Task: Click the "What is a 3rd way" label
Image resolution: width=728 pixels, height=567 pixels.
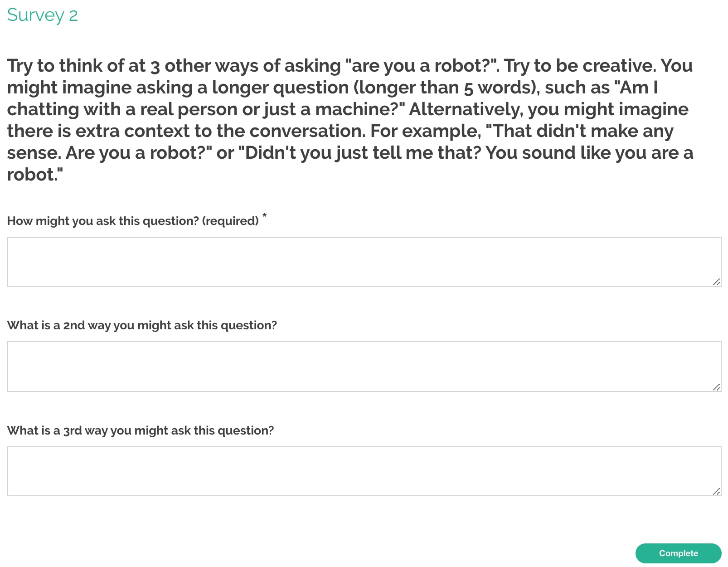Action: click(x=141, y=430)
